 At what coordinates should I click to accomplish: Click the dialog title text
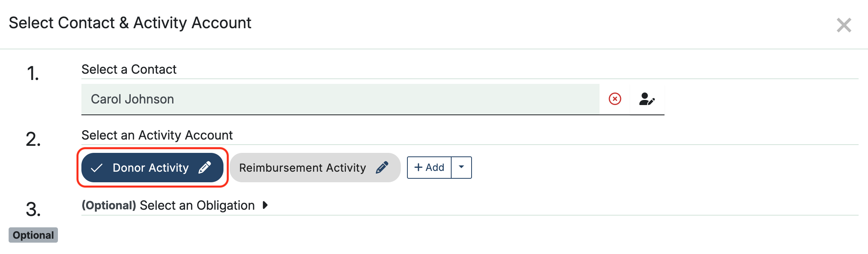(130, 23)
